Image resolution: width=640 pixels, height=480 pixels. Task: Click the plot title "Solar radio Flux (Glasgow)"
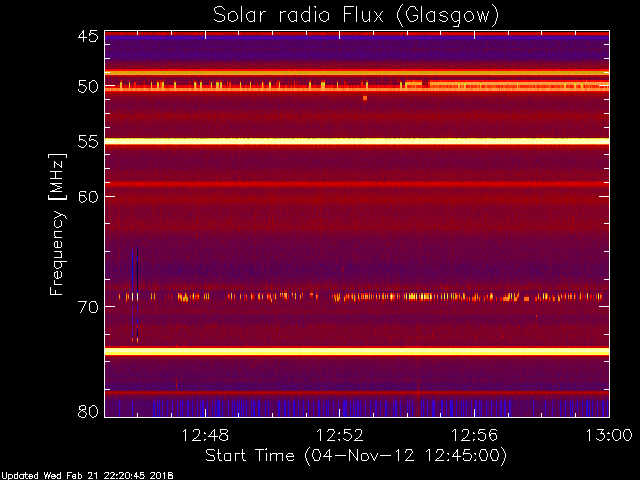click(356, 16)
